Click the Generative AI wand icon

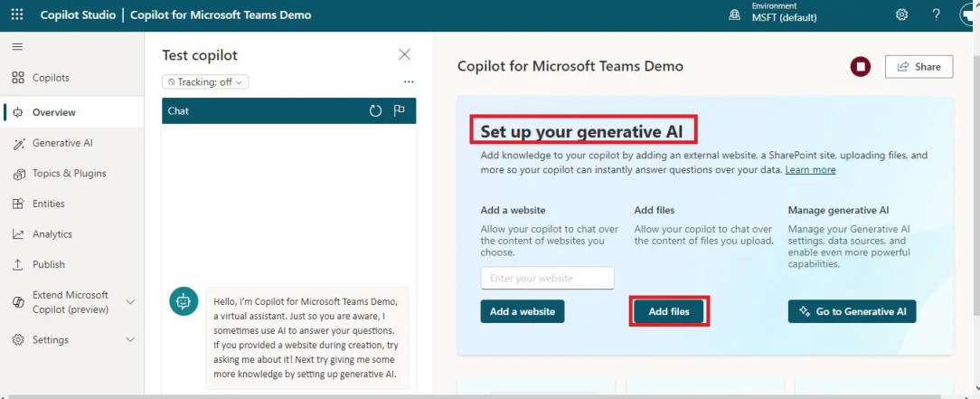(18, 143)
